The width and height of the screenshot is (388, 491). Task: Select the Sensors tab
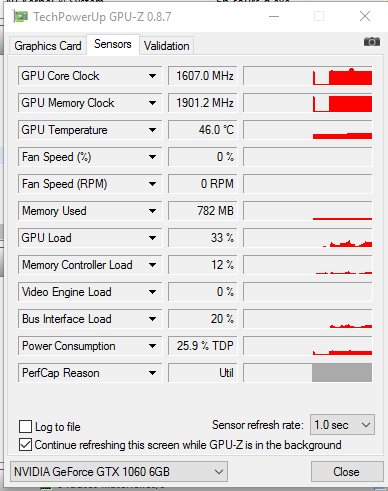click(x=113, y=44)
